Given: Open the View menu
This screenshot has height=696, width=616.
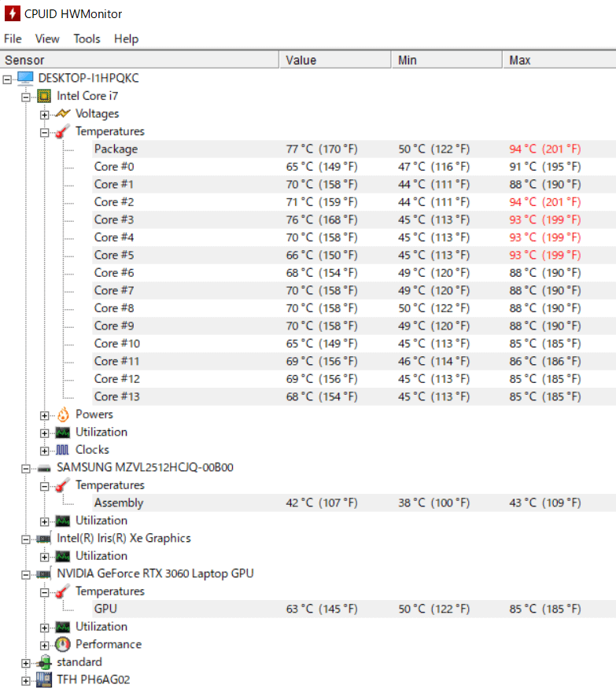Looking at the screenshot, I should [47, 39].
